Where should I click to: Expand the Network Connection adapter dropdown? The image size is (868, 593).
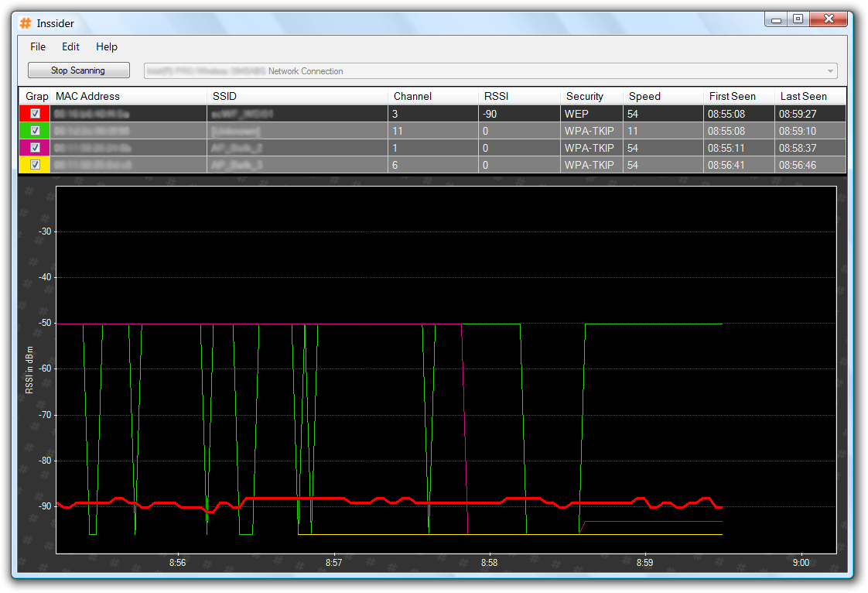coord(830,71)
